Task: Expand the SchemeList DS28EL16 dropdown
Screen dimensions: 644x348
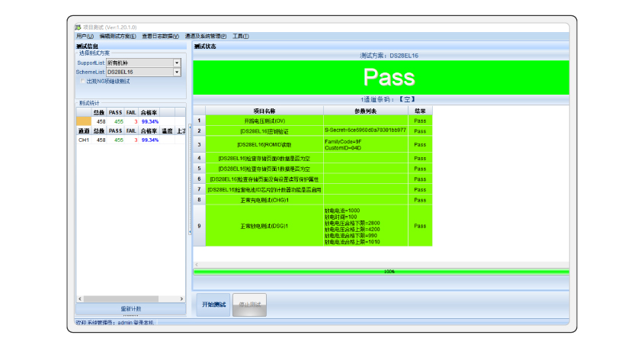Action: (x=177, y=72)
